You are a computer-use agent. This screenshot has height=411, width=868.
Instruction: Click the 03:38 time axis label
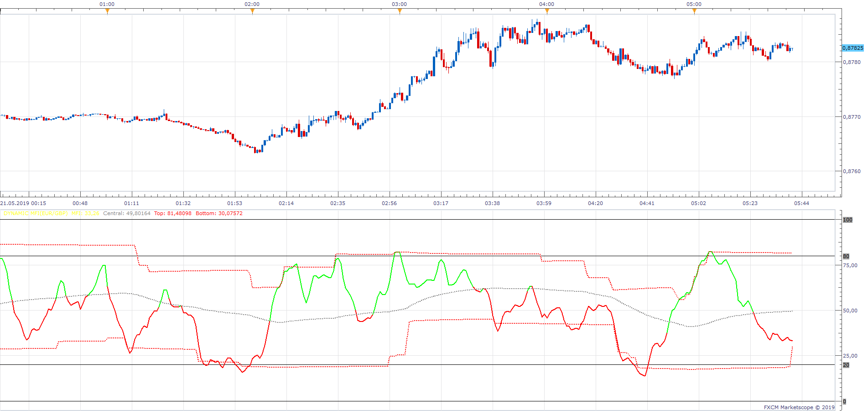(x=493, y=203)
